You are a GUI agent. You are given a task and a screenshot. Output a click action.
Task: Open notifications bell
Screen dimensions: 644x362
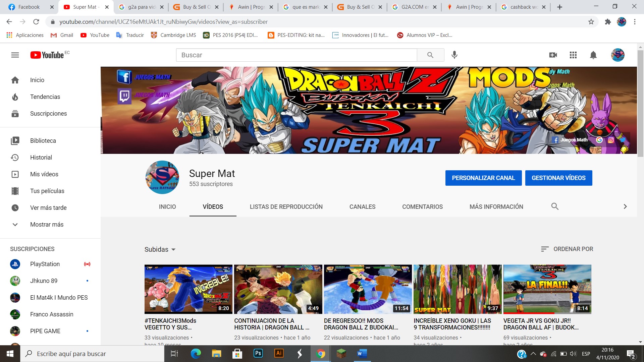[x=593, y=55]
